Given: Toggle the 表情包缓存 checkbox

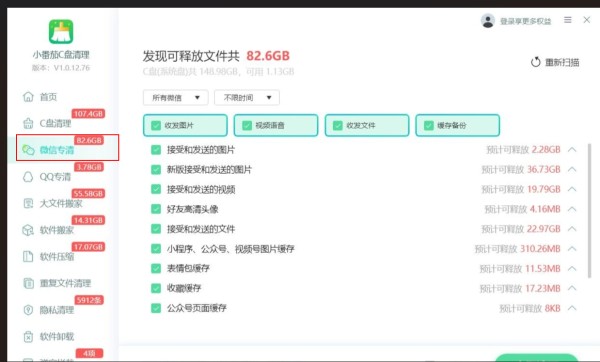Looking at the screenshot, I should click(x=156, y=268).
